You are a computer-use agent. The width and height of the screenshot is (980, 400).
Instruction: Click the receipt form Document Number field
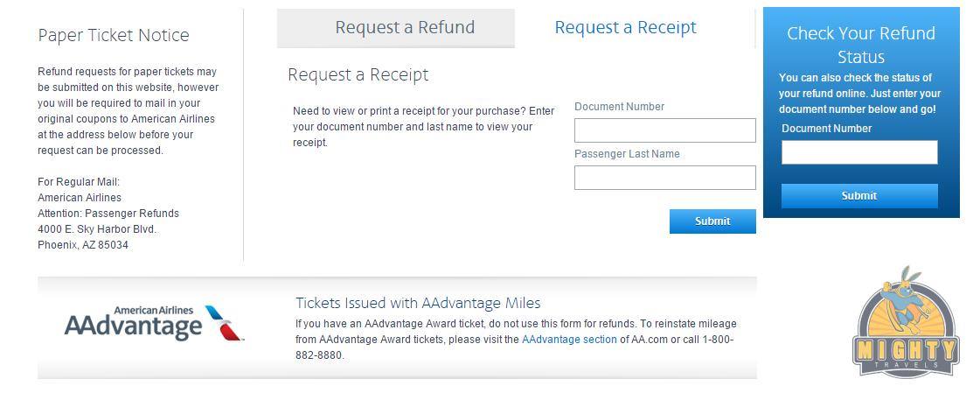click(664, 130)
